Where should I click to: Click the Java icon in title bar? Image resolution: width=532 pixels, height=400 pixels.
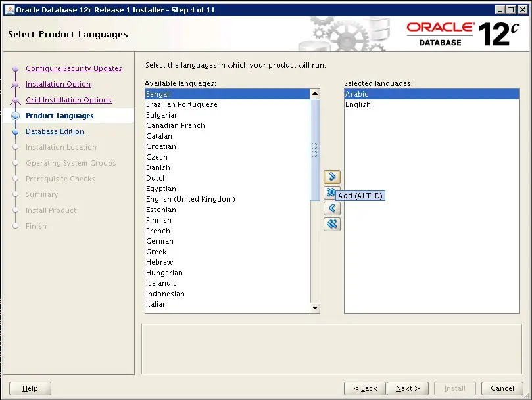[x=9, y=10]
